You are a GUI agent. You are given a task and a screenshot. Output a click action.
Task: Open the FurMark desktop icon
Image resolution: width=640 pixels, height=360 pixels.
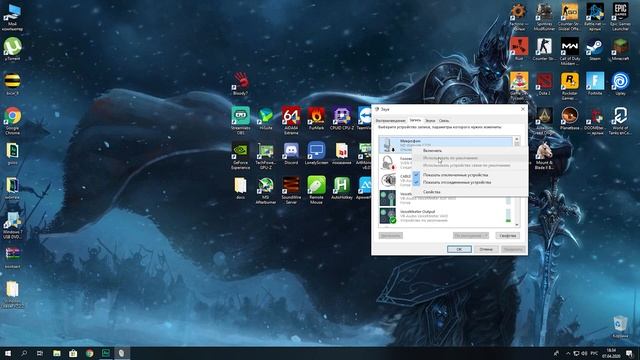click(316, 118)
